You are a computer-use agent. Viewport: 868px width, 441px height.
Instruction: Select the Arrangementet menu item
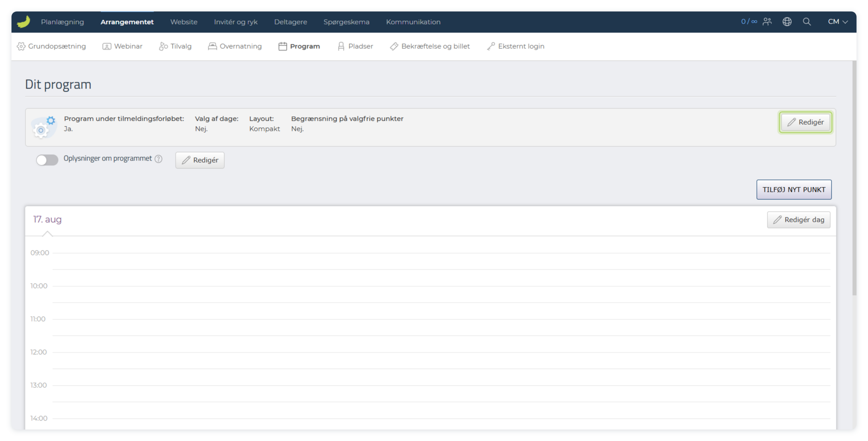[x=127, y=22]
